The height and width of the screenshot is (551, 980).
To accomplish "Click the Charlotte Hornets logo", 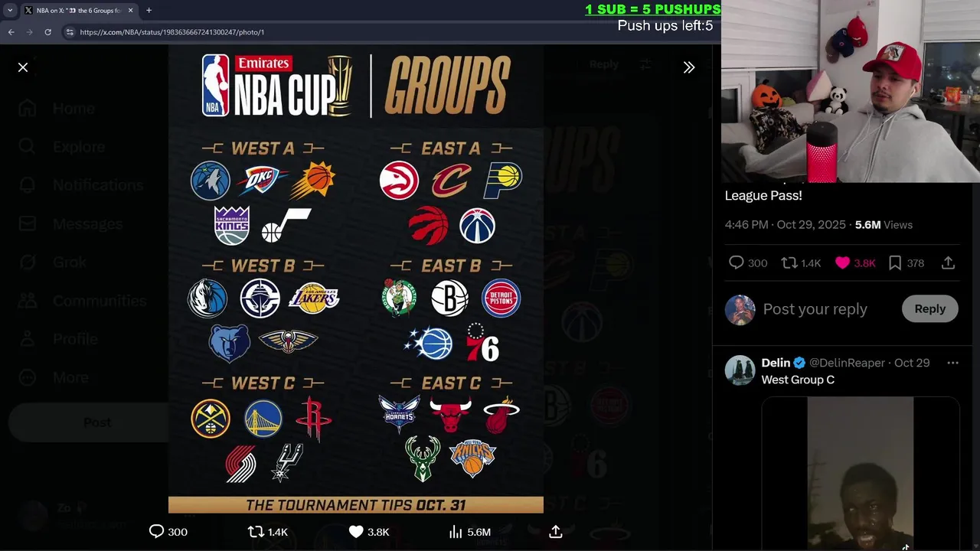I will (399, 413).
